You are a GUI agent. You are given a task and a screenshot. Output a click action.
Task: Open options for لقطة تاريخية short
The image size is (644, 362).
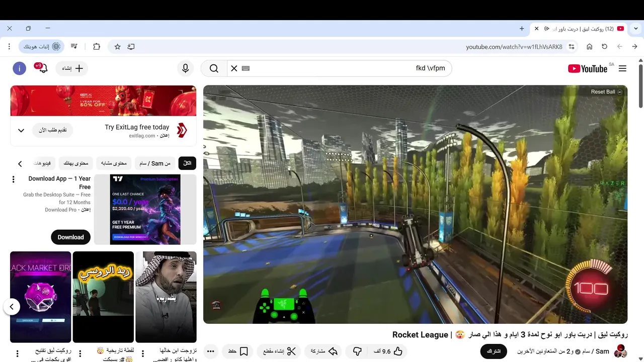(80, 354)
